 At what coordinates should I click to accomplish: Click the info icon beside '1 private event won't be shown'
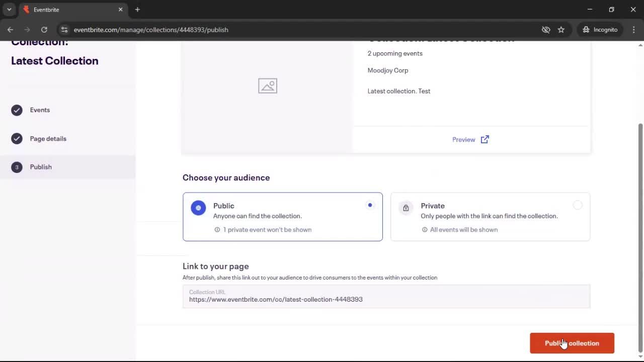tap(217, 230)
